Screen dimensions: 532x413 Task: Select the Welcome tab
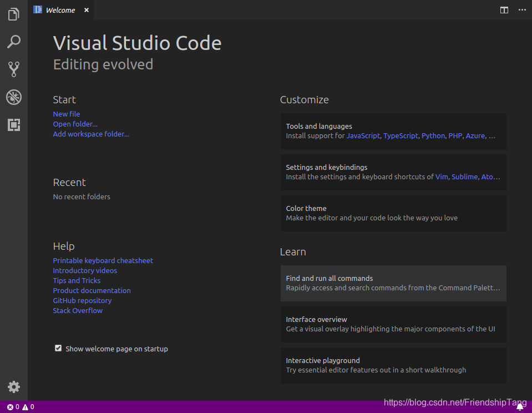(x=60, y=10)
